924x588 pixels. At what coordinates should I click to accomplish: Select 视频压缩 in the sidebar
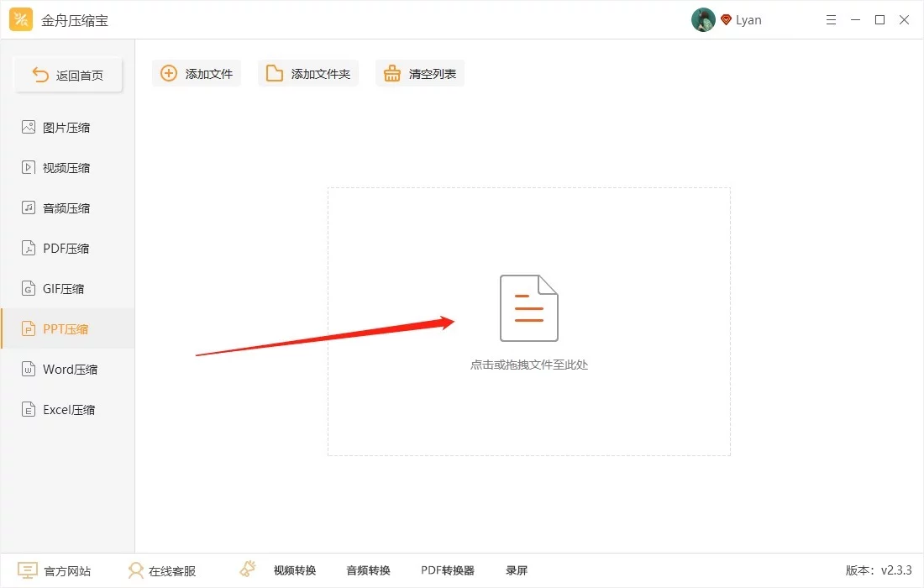68,168
